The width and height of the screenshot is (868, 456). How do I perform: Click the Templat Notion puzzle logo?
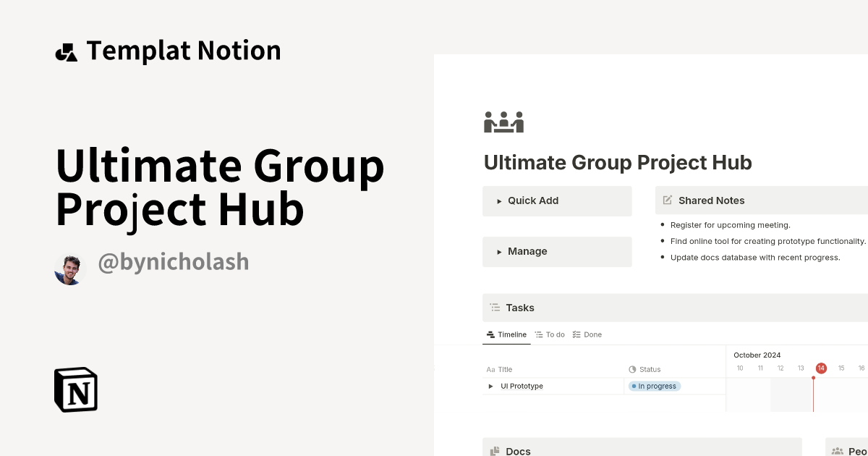tap(66, 49)
